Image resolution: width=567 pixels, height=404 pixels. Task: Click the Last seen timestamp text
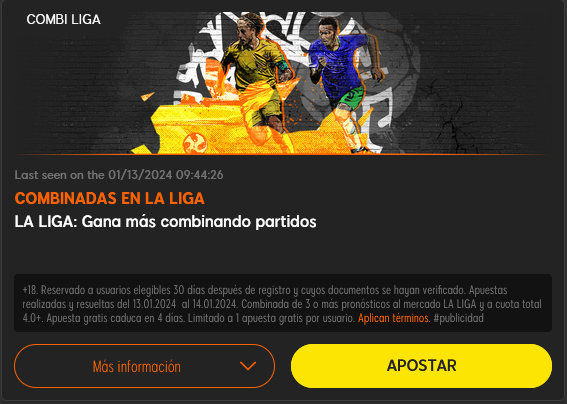click(119, 175)
